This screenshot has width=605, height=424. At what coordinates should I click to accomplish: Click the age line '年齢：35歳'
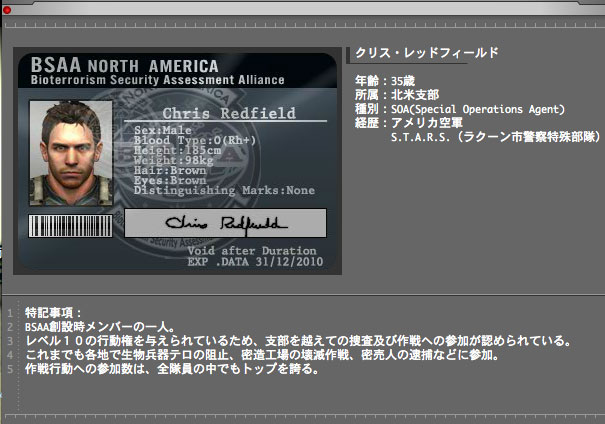[x=385, y=81]
